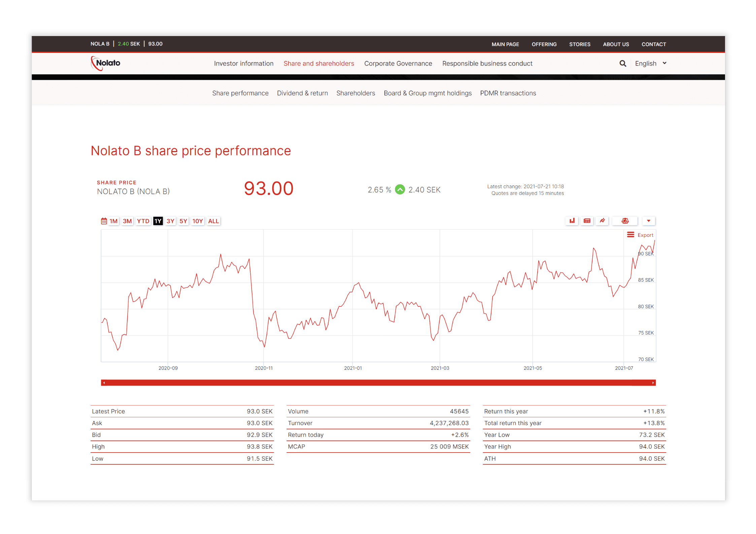
Task: Select the 1M time range
Action: pos(113,221)
